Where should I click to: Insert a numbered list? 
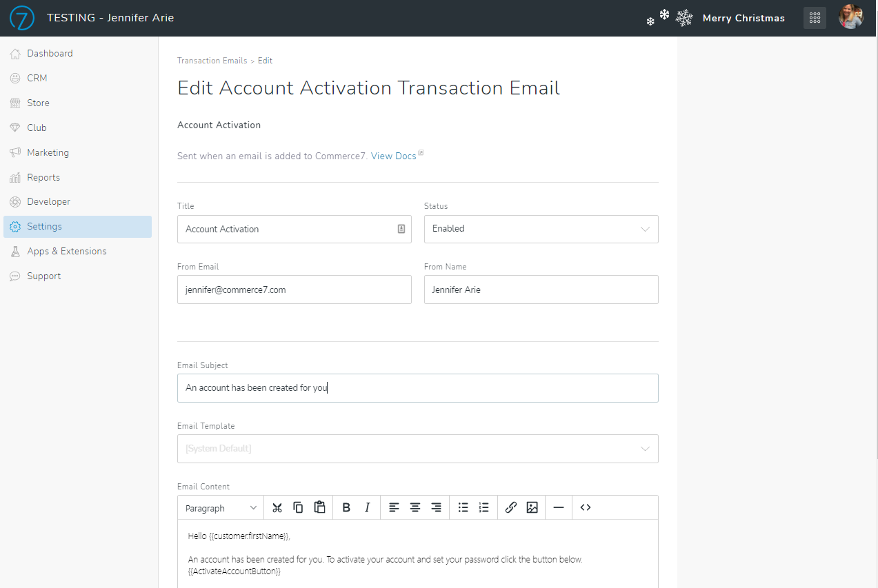tap(483, 507)
